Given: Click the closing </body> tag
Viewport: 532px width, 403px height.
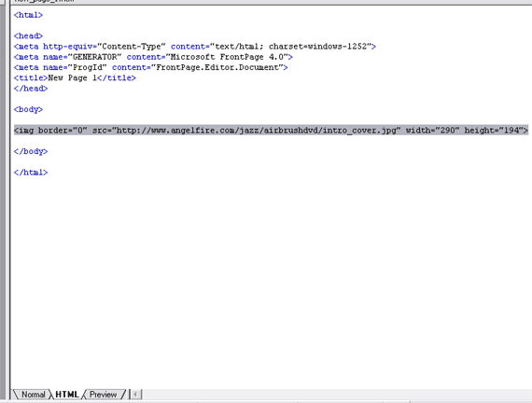Looking at the screenshot, I should (x=31, y=151).
